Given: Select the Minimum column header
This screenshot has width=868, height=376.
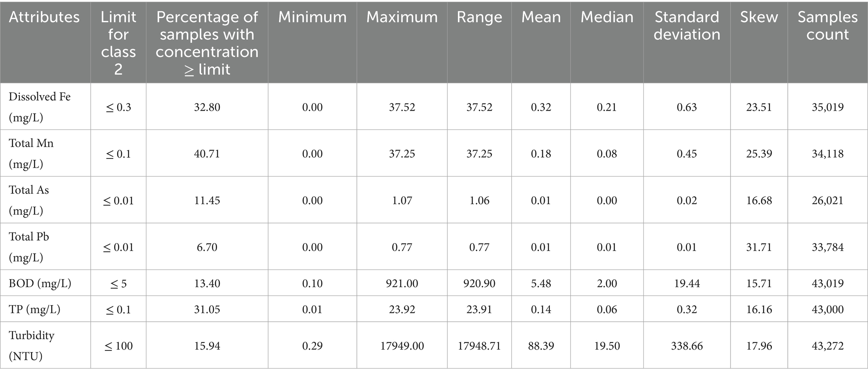Looking at the screenshot, I should click(312, 17).
